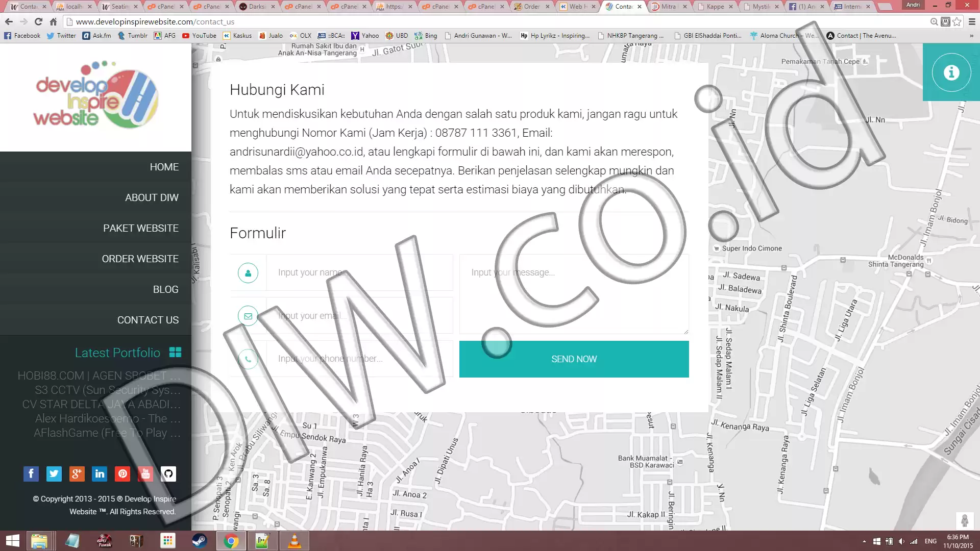Open PAKET WEBSITE menu item
This screenshot has height=551, width=980.
[141, 228]
